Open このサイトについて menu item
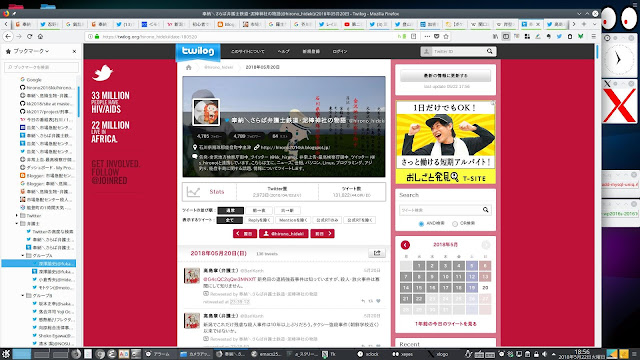 [x=248, y=51]
